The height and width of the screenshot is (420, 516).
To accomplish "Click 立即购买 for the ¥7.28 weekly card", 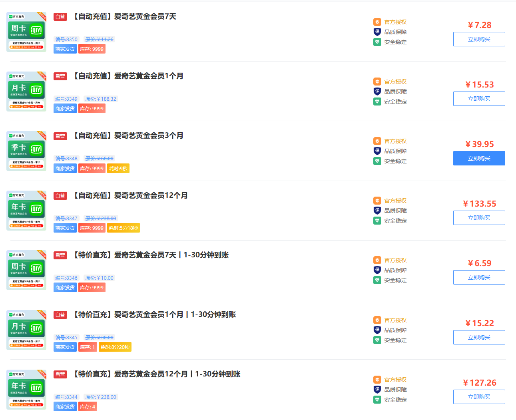I will tap(479, 39).
